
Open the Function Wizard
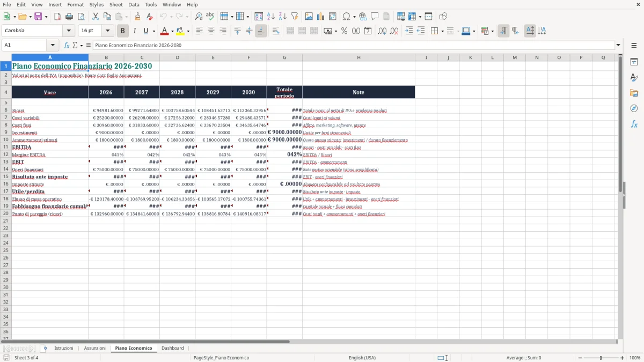(67, 45)
